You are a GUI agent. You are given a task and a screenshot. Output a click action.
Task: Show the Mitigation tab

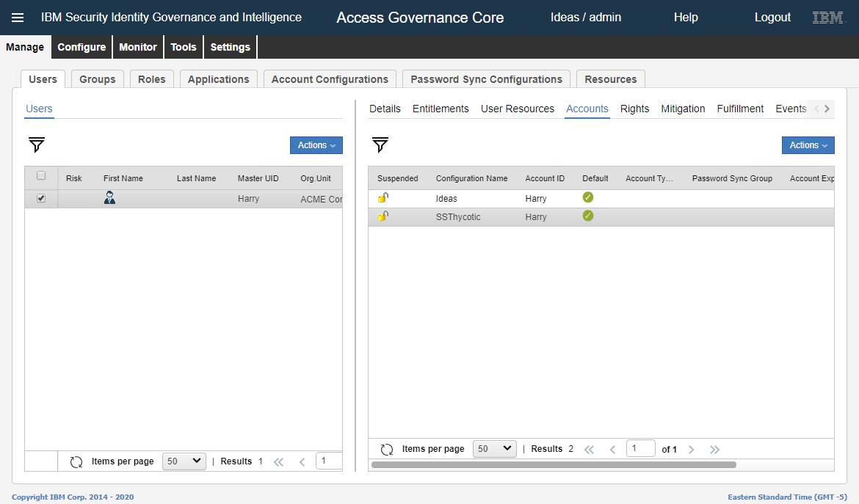coord(683,109)
